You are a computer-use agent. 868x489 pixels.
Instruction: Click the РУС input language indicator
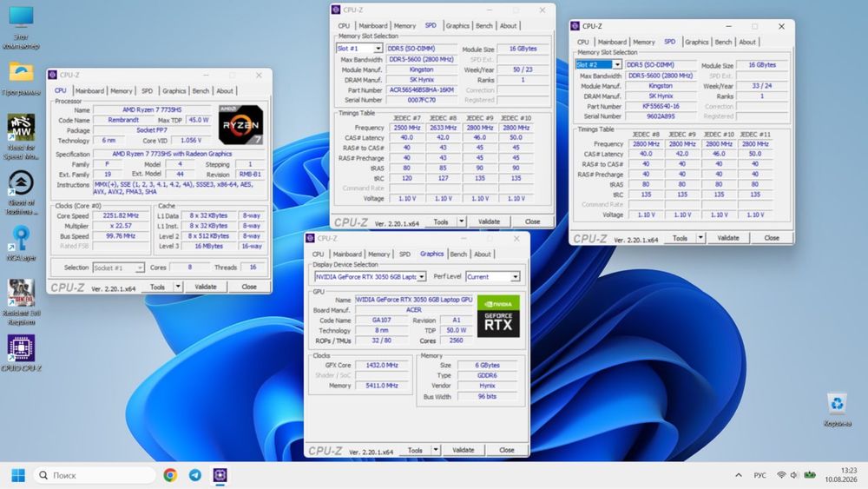[x=759, y=475]
